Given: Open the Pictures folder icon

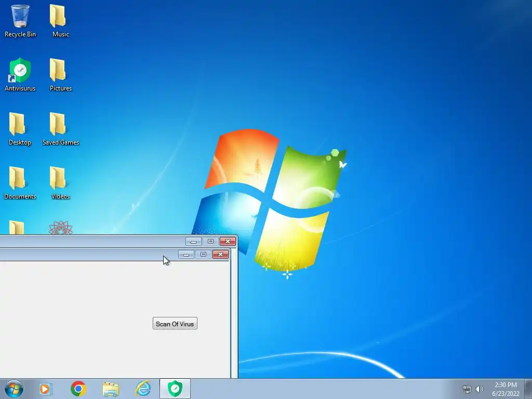Looking at the screenshot, I should click(x=60, y=75).
